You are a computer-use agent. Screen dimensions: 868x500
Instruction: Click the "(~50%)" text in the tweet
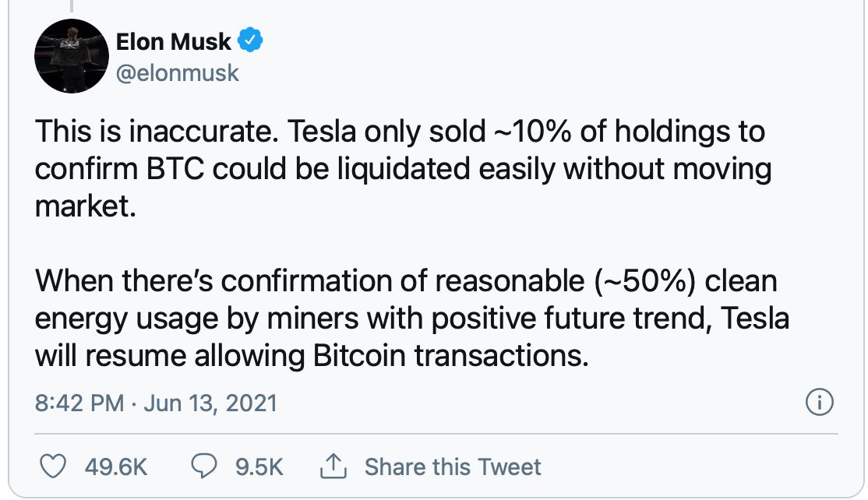point(644,281)
